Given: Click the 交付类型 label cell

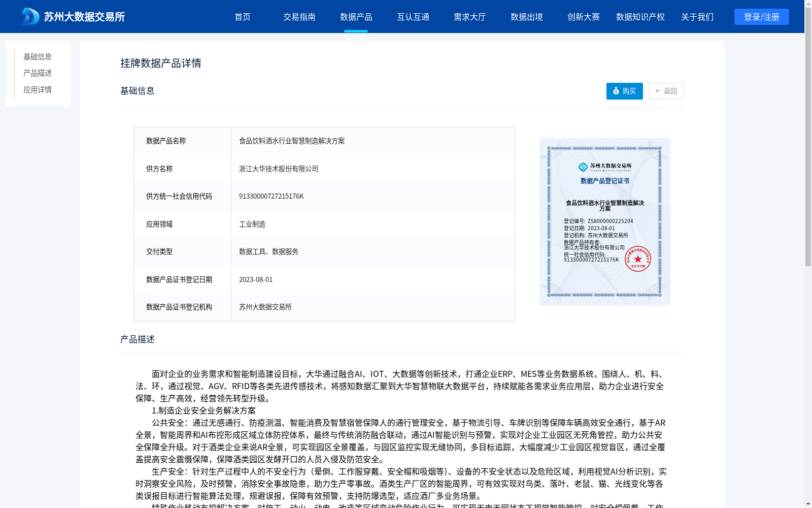Looking at the screenshot, I should (183, 252).
